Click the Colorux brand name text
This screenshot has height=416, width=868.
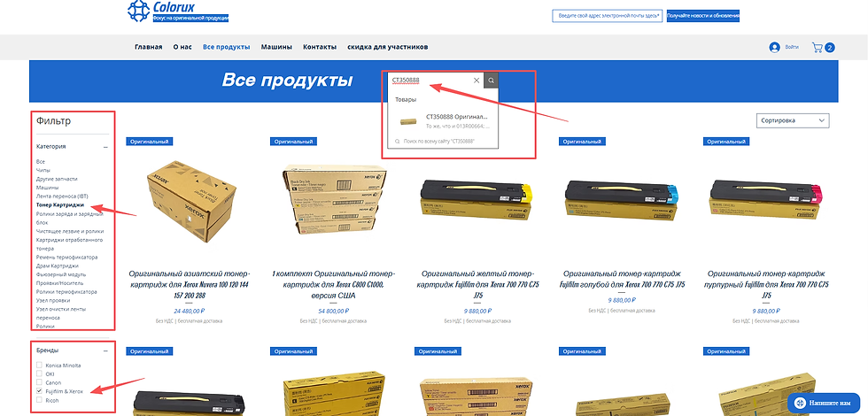[x=174, y=8]
